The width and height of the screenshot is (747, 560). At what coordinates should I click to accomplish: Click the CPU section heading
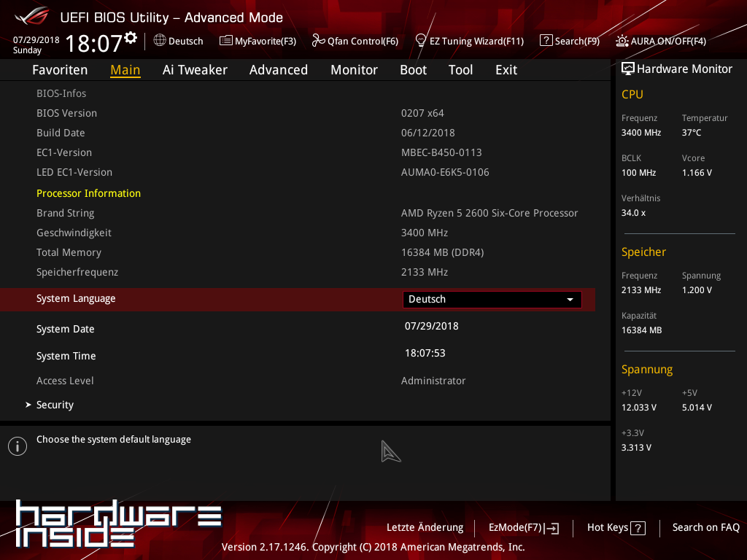(632, 95)
